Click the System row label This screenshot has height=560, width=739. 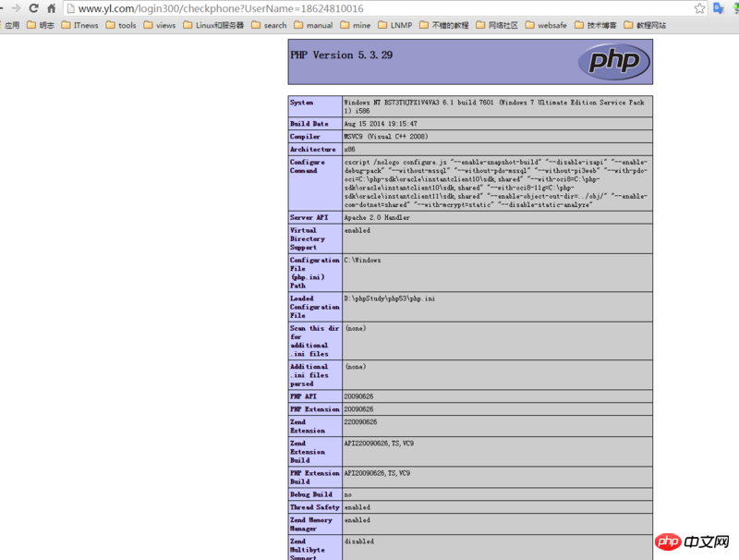click(x=302, y=103)
